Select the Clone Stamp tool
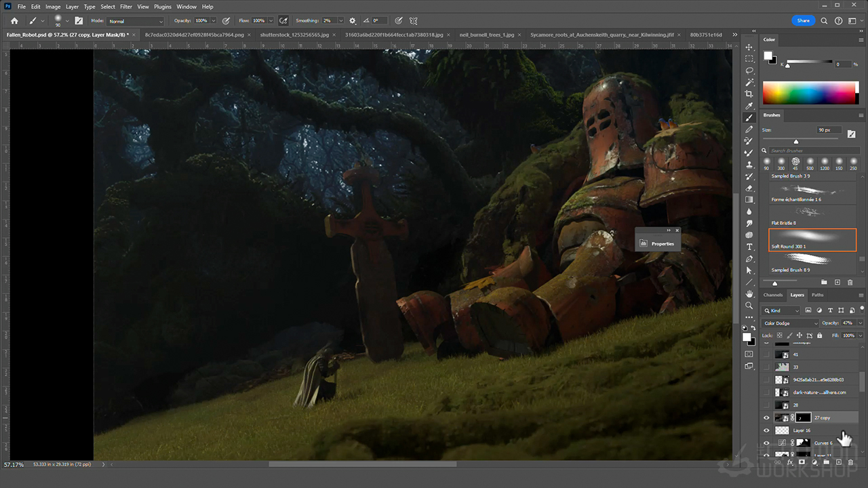868x488 pixels. click(749, 165)
